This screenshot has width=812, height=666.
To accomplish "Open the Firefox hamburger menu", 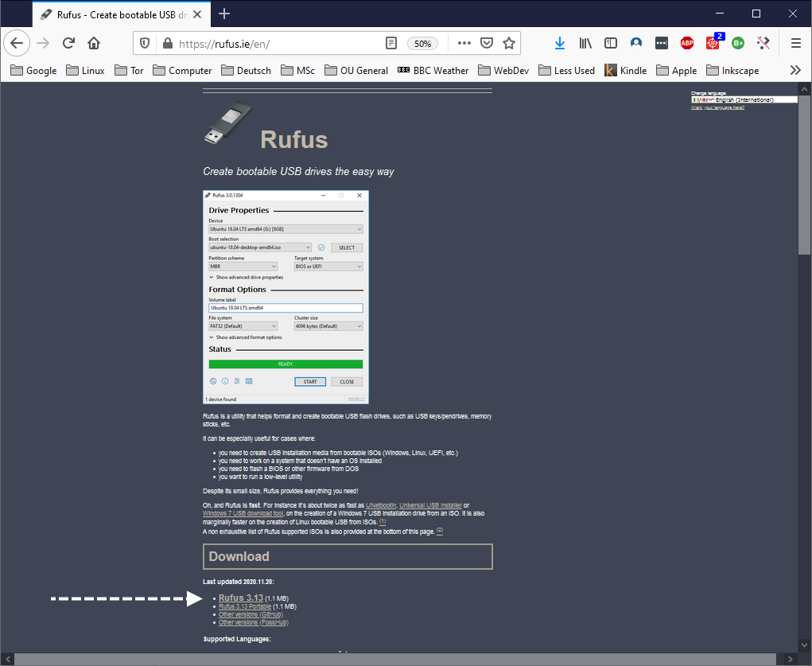I will pos(796,44).
